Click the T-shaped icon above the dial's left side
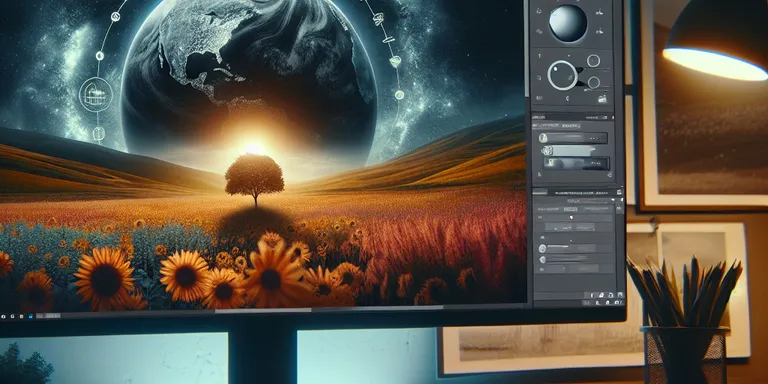 [539, 56]
